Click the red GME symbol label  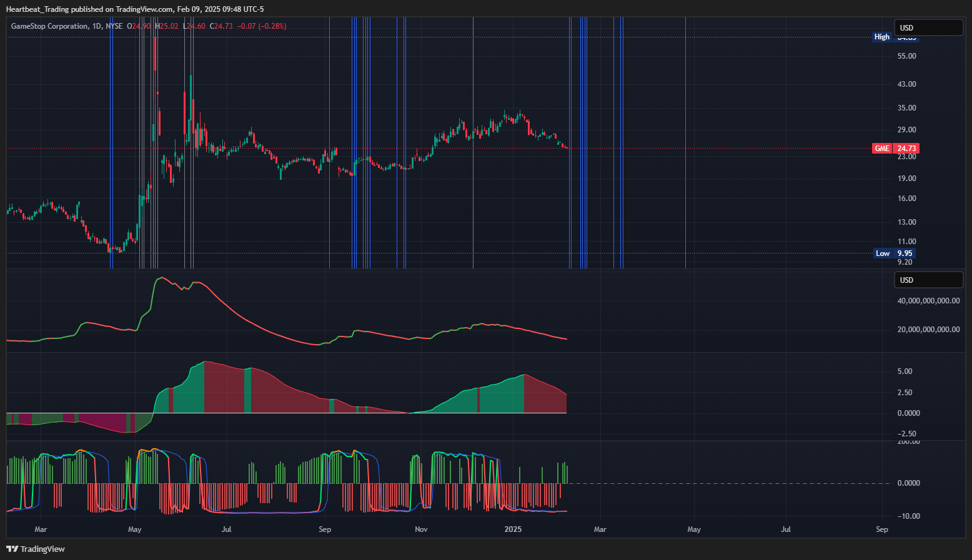(882, 148)
